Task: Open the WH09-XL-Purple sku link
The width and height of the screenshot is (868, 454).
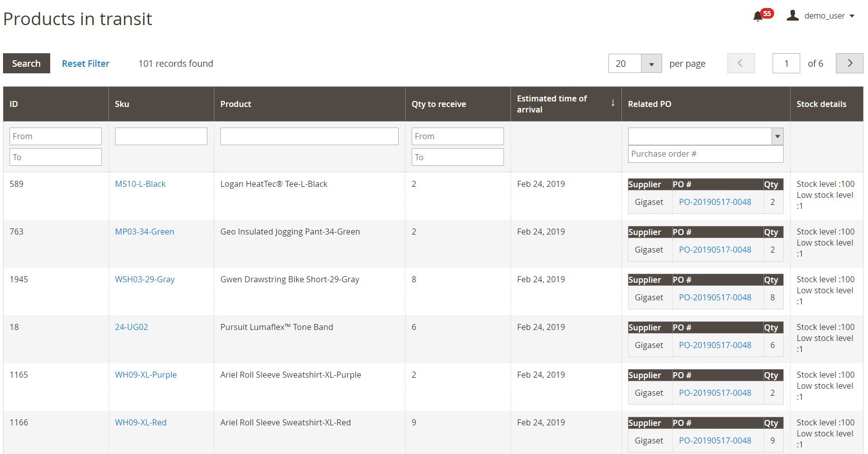Action: 146,375
